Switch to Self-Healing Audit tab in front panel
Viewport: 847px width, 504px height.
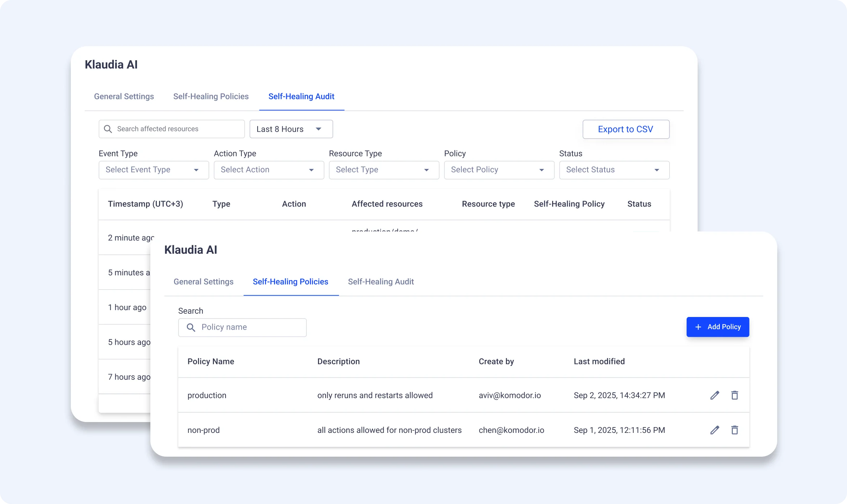click(381, 282)
